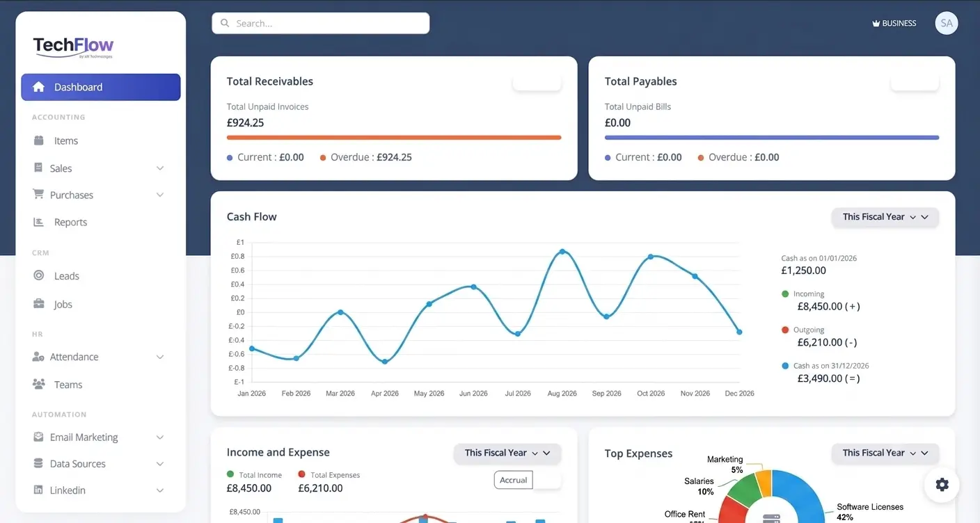
Task: Click the Items box icon
Action: click(39, 140)
